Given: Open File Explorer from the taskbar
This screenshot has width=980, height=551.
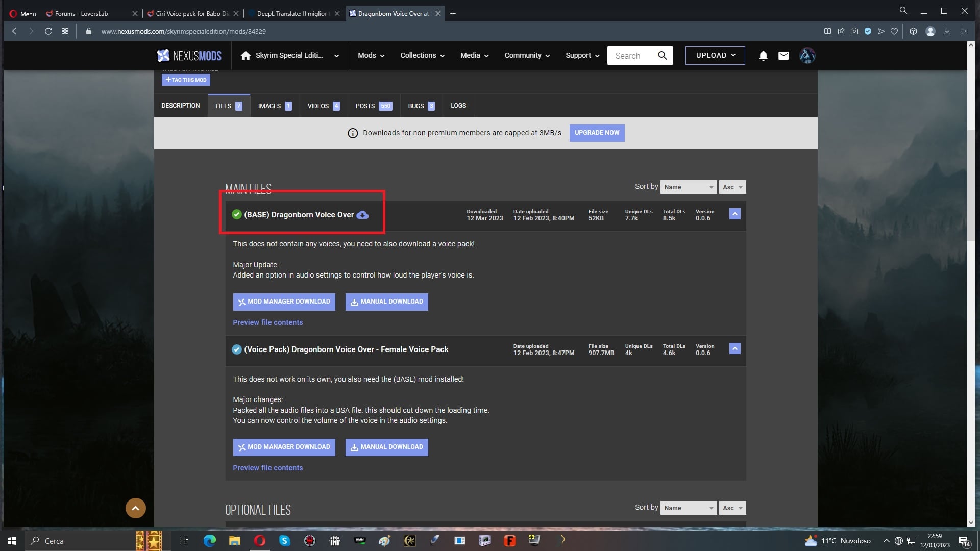Looking at the screenshot, I should pyautogui.click(x=234, y=541).
